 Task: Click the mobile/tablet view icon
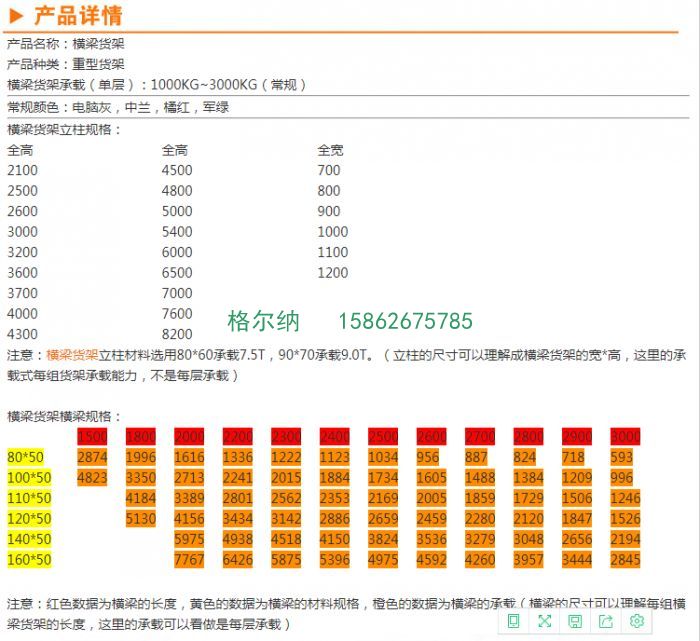coord(513,621)
